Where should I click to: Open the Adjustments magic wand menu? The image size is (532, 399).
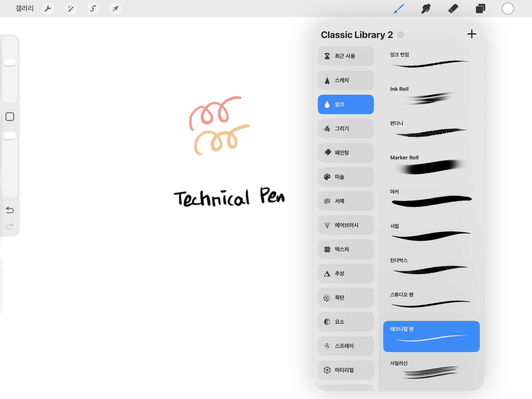(x=70, y=9)
